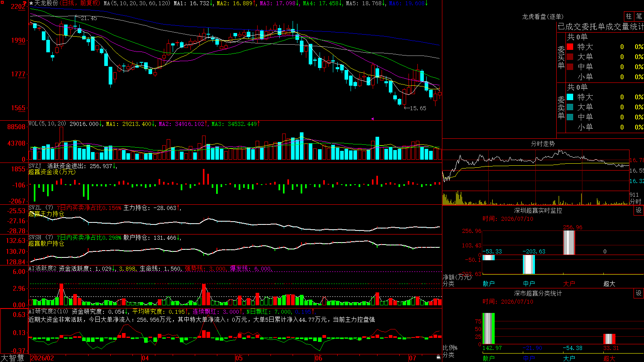The image size is (644, 362).
Task: Click the 142.97 散户 bar in classification stats
Action: click(489, 328)
